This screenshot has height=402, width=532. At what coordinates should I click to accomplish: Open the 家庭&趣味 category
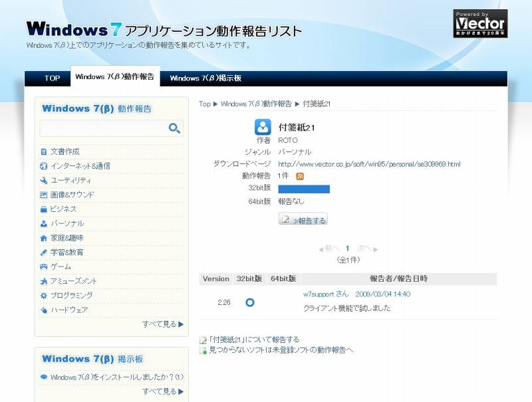pos(67,238)
